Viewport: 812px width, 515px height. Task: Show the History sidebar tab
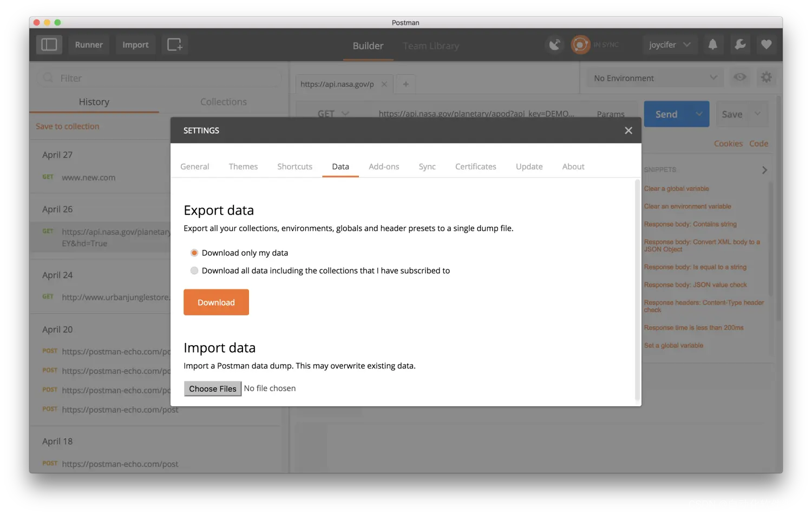[x=94, y=102]
